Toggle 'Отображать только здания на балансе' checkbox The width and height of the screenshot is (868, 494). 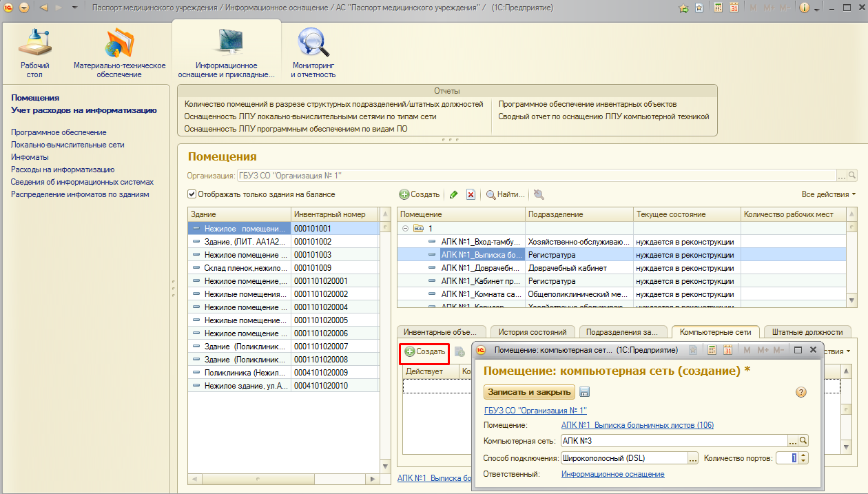click(x=192, y=194)
